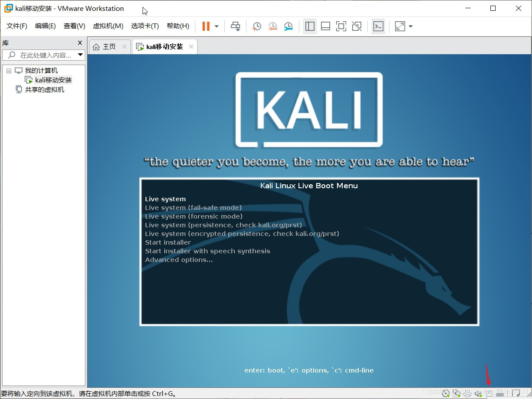Click the network adapter status icon
The height and width of the screenshot is (399, 532).
point(457,393)
